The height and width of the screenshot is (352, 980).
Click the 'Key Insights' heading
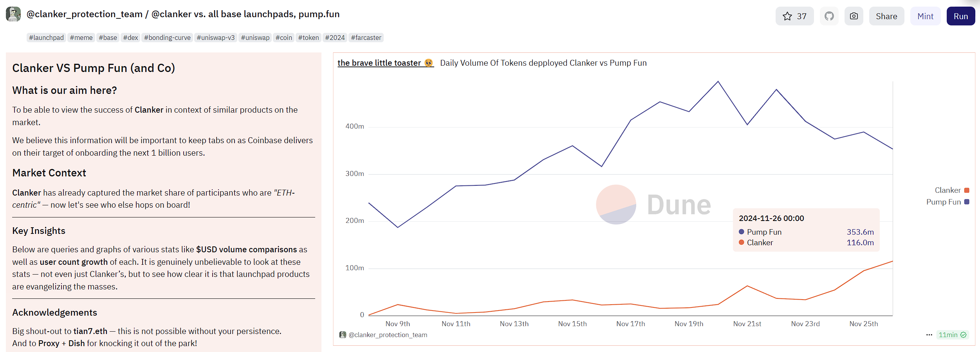tap(39, 231)
